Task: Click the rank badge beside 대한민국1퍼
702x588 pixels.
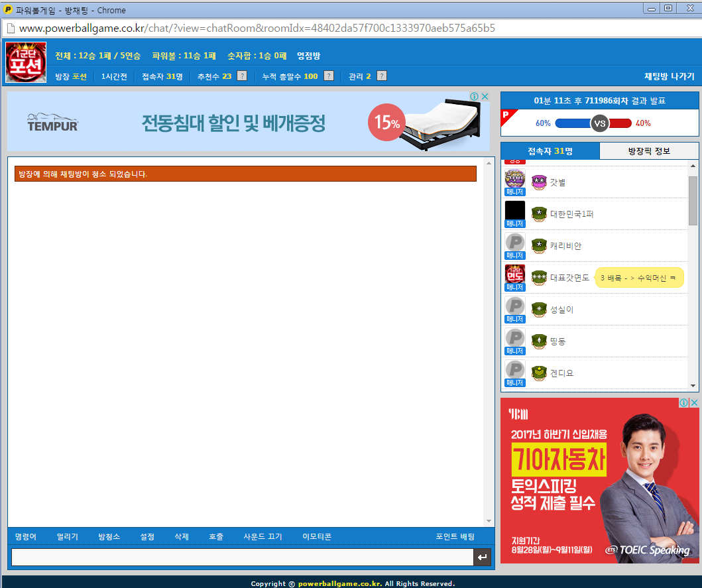Action: [x=539, y=214]
